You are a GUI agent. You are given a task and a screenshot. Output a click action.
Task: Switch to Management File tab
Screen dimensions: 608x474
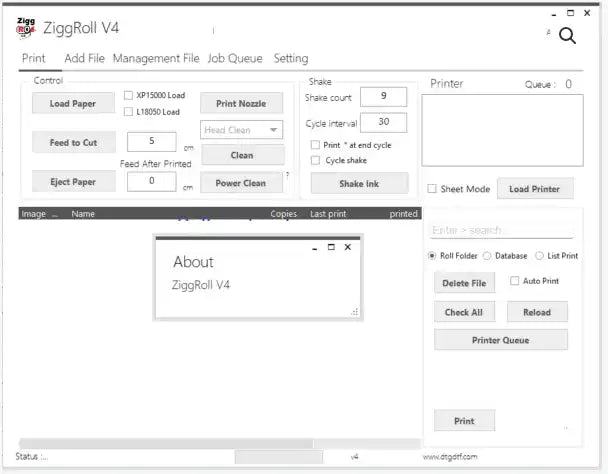tap(156, 59)
